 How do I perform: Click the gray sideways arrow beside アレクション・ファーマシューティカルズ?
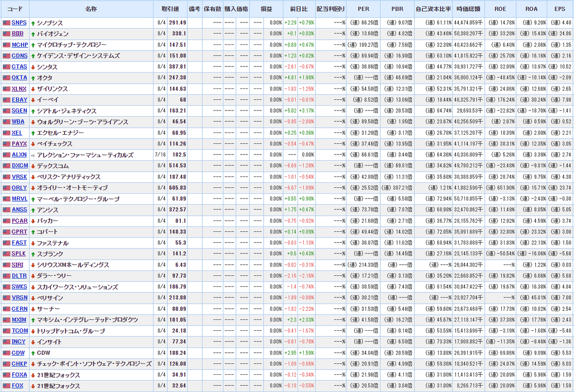pos(33,155)
